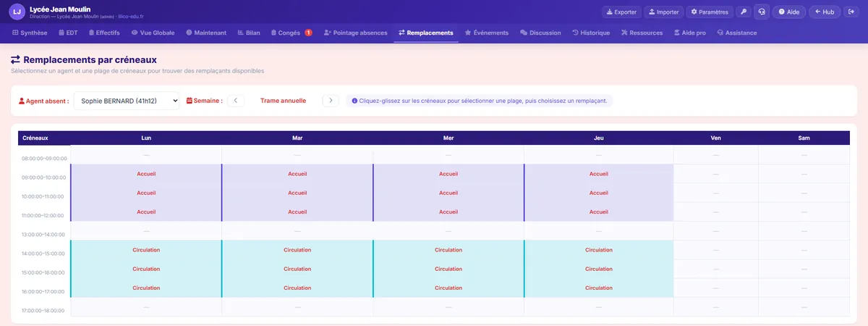Open Paramètres settings
Viewport: 868px width, 326px height.
pyautogui.click(x=710, y=12)
